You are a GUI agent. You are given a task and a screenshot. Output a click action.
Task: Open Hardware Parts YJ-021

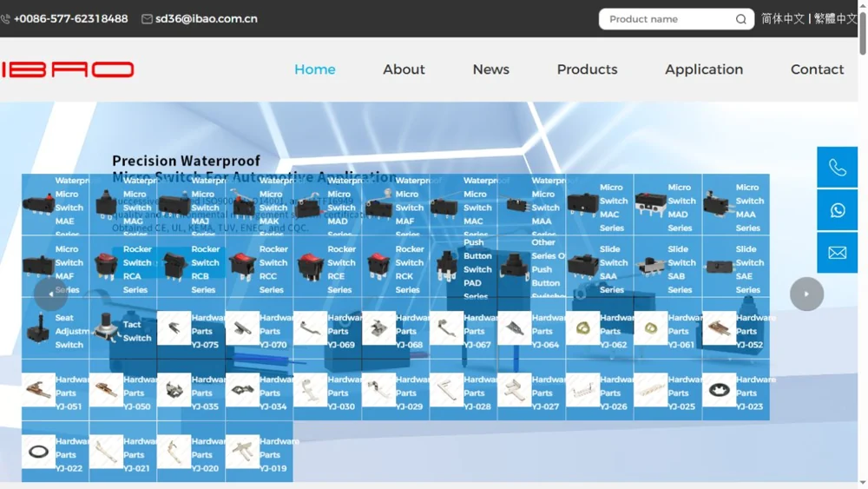[x=123, y=452]
